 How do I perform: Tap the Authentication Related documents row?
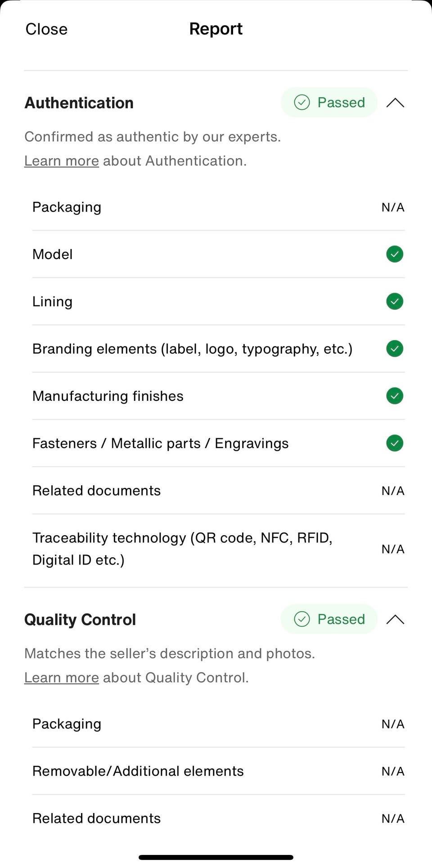click(218, 491)
